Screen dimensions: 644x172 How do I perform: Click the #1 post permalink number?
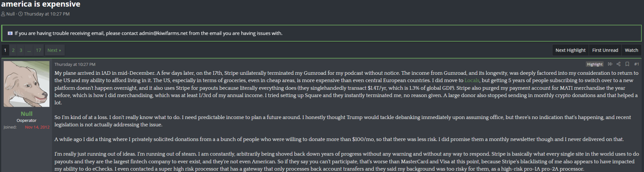636,64
